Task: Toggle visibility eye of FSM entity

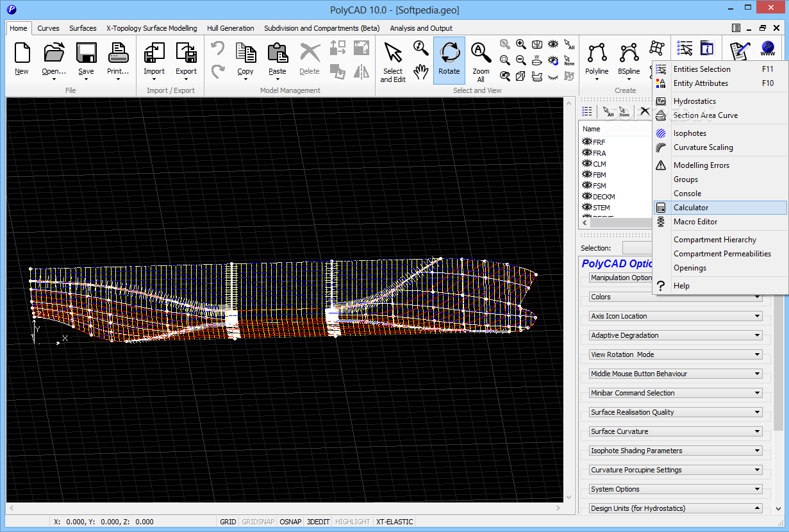Action: click(586, 185)
